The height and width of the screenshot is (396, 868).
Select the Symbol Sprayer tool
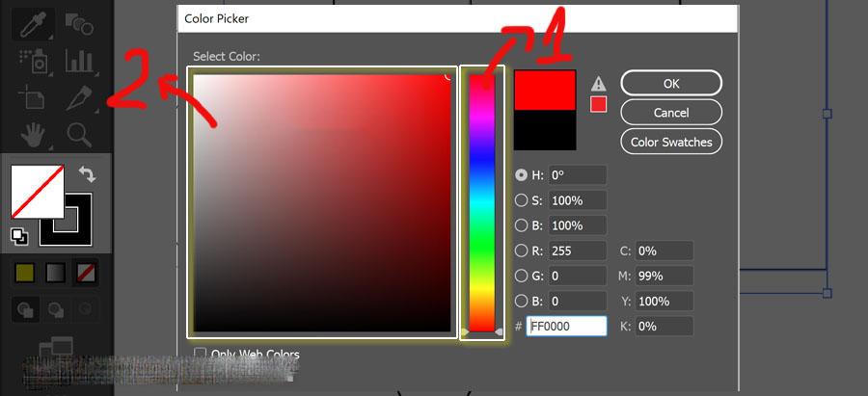35,62
